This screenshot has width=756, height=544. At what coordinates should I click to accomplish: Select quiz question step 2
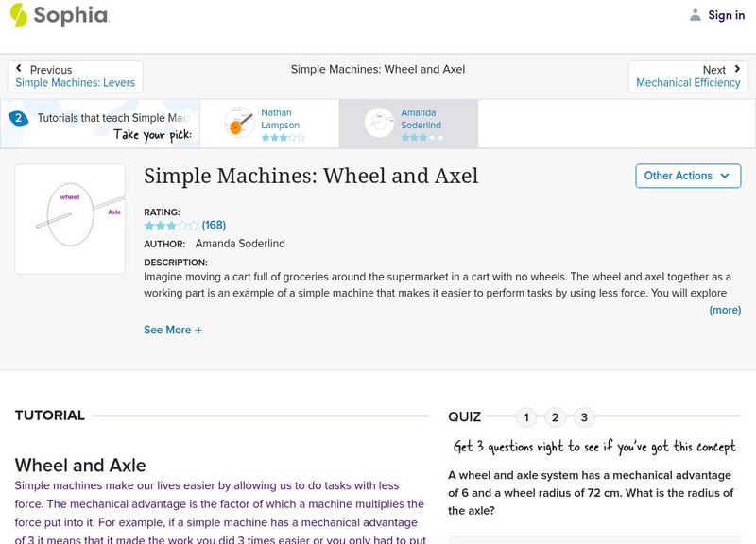coord(556,416)
